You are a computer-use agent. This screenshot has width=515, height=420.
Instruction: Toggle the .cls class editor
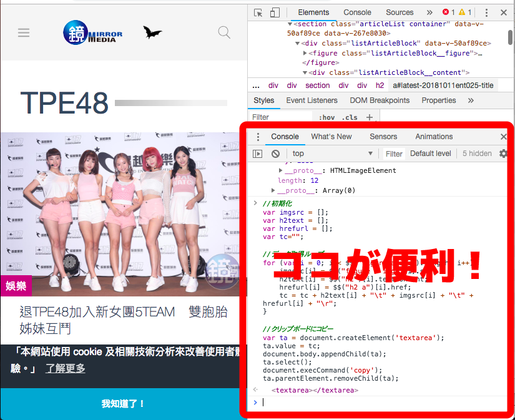point(350,117)
